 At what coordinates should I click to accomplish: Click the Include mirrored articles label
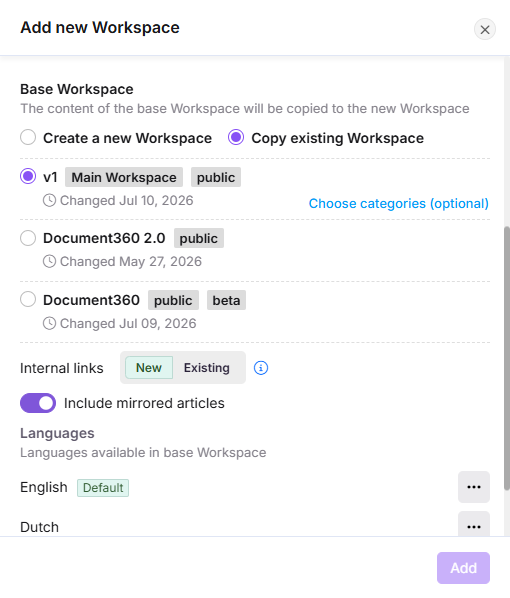click(144, 403)
